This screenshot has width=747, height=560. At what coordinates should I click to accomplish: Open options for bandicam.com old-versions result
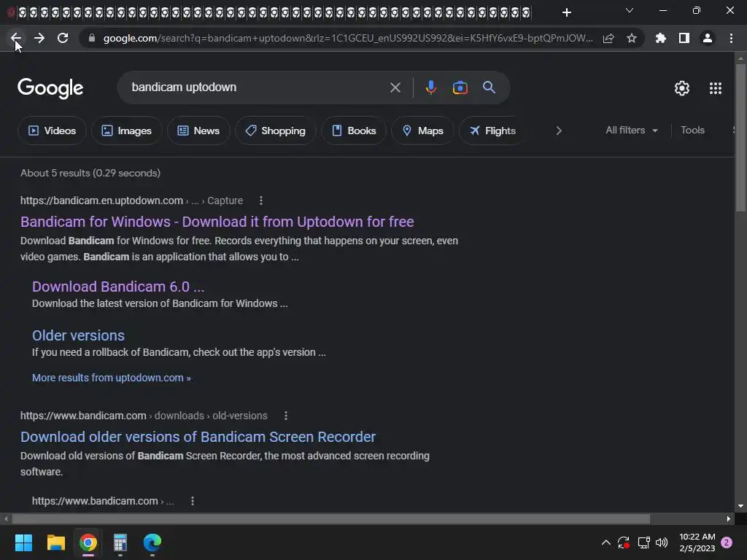click(x=286, y=416)
